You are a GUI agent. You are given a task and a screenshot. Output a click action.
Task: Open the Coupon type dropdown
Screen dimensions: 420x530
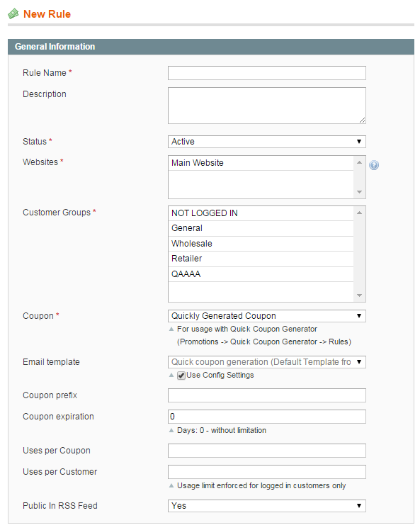tap(266, 316)
